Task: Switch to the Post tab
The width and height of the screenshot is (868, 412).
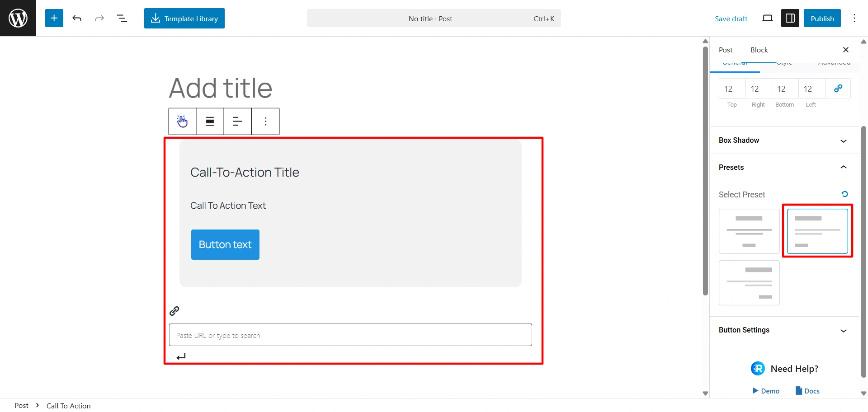Action: [726, 50]
